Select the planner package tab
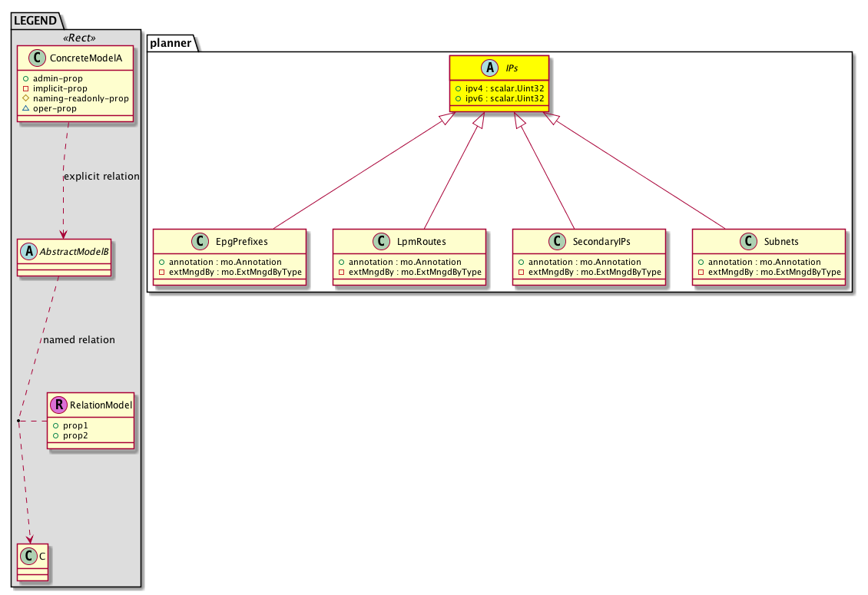 [171, 43]
